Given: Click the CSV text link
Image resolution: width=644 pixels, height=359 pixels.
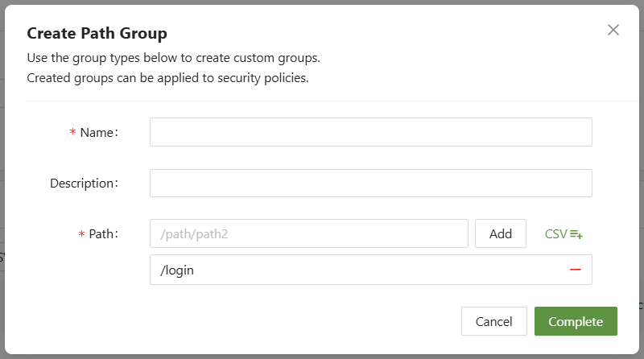Looking at the screenshot, I should (555, 234).
